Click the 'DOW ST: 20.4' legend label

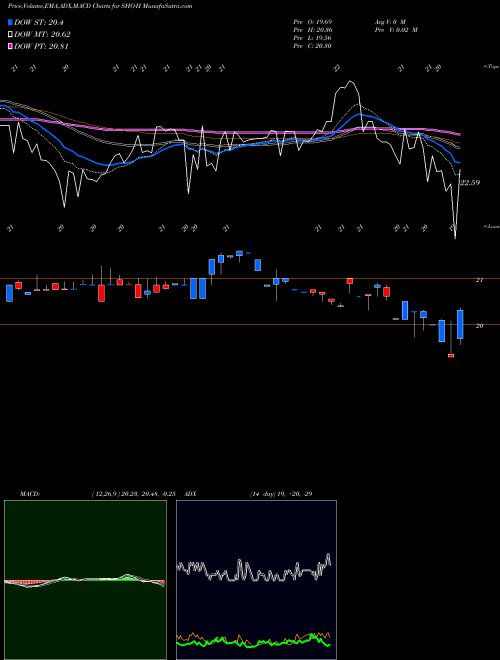pyautogui.click(x=39, y=23)
